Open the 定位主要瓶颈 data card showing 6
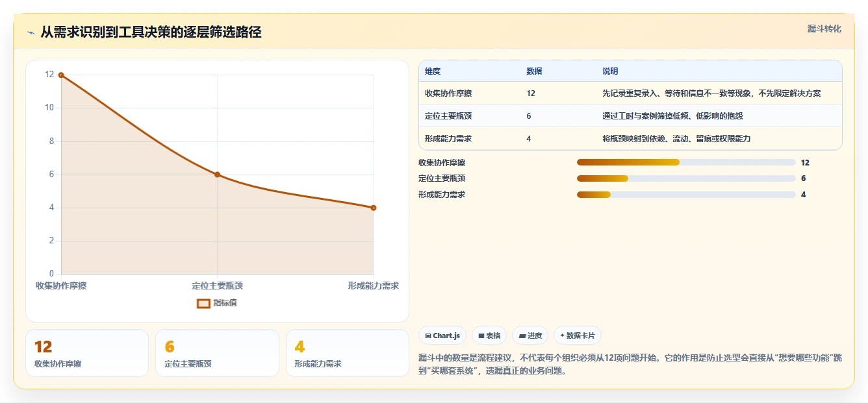The width and height of the screenshot is (868, 403). click(217, 353)
